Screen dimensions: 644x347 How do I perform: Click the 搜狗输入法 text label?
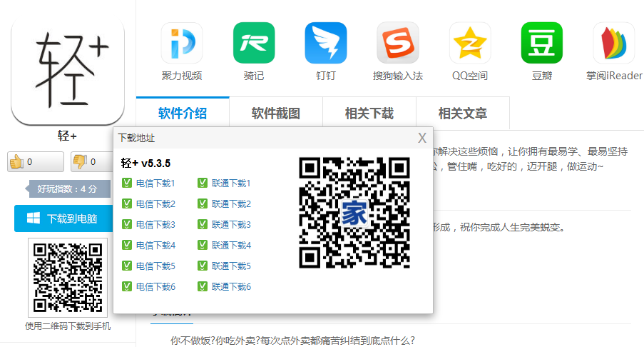click(x=397, y=76)
